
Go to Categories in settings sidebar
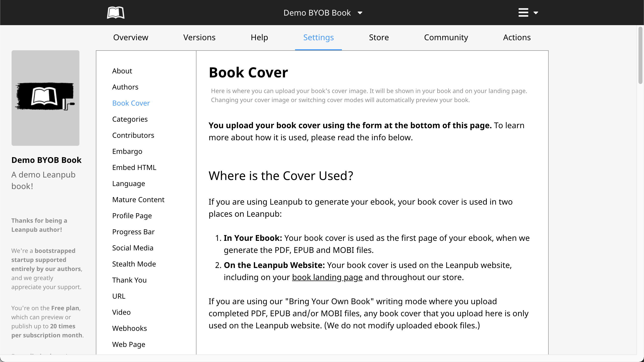click(130, 119)
